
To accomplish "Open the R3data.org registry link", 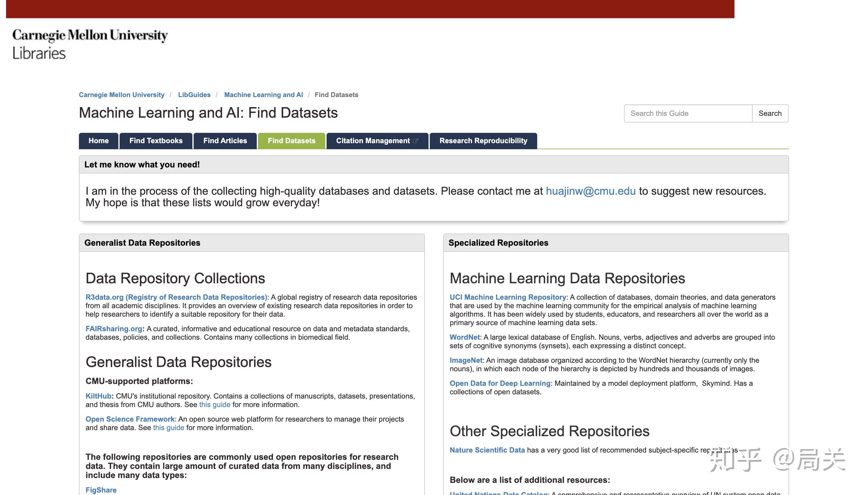I will coord(176,297).
